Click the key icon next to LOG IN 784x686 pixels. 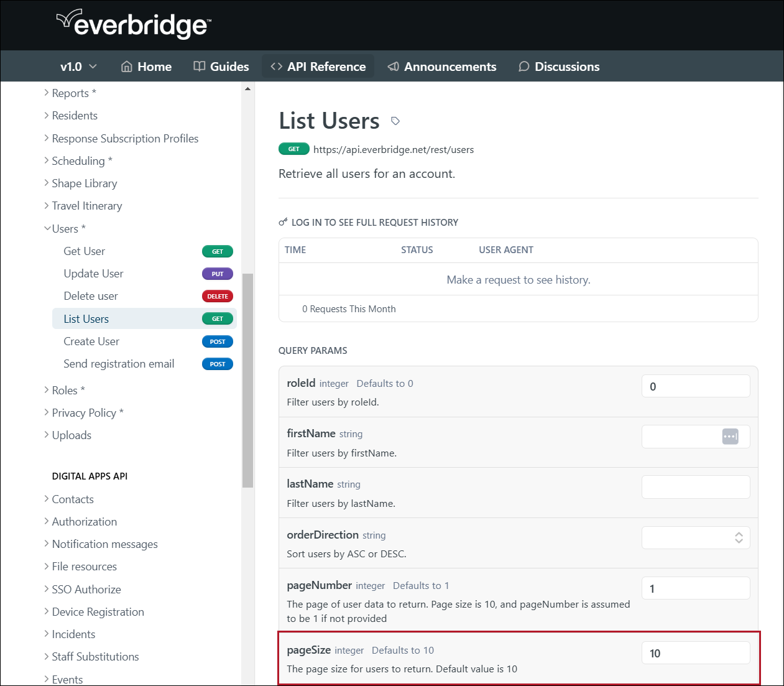point(283,222)
